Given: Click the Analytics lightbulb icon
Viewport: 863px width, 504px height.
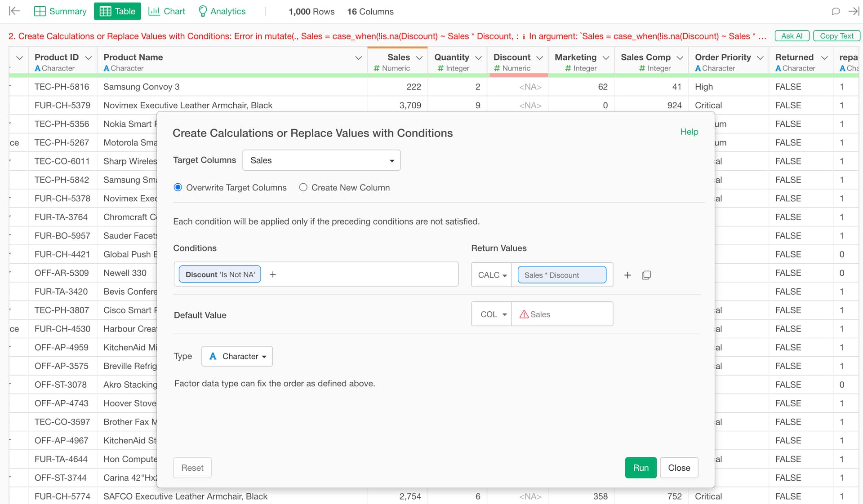Looking at the screenshot, I should point(203,11).
